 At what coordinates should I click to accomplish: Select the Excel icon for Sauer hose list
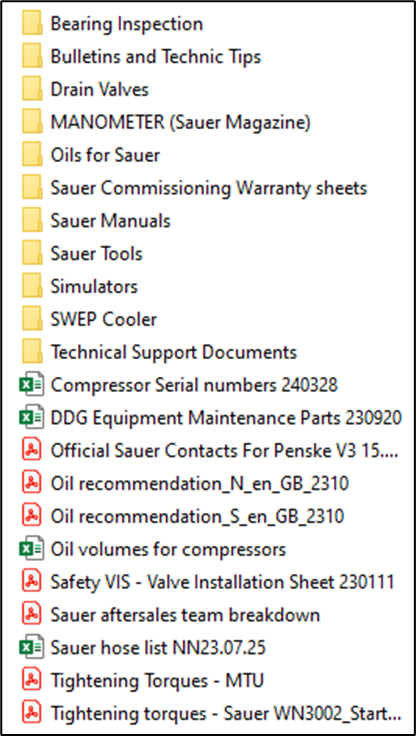(31, 648)
